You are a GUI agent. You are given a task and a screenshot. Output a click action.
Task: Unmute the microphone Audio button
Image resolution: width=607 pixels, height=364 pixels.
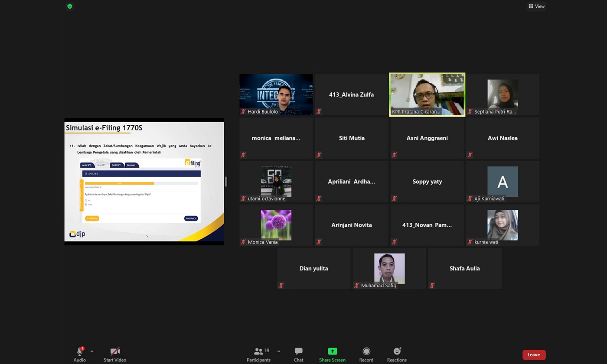point(80,351)
